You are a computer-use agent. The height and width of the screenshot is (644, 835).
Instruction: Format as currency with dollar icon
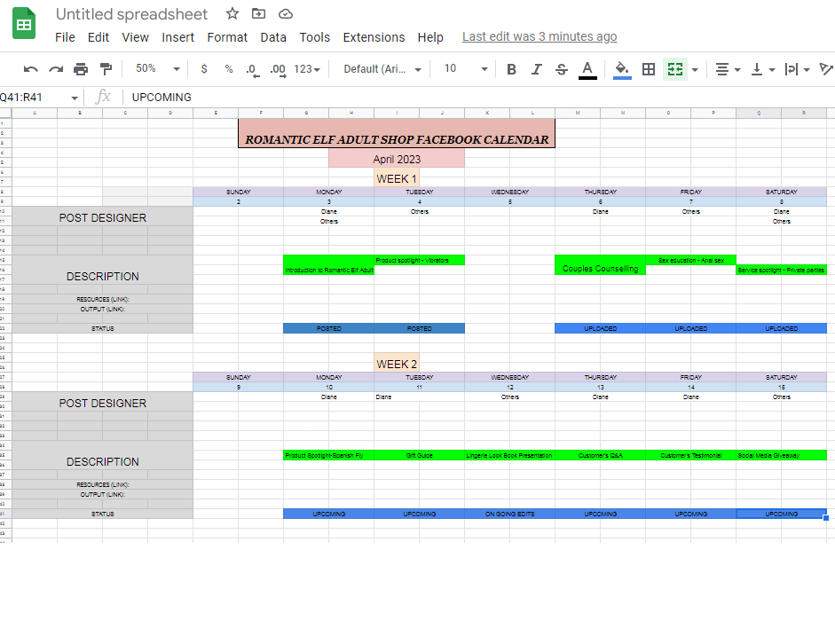tap(204, 69)
